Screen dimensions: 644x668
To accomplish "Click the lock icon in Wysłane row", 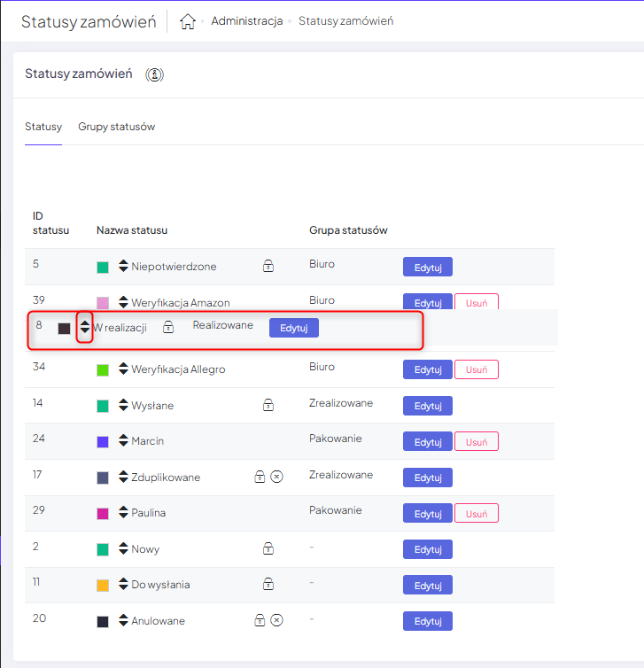I will click(x=268, y=405).
